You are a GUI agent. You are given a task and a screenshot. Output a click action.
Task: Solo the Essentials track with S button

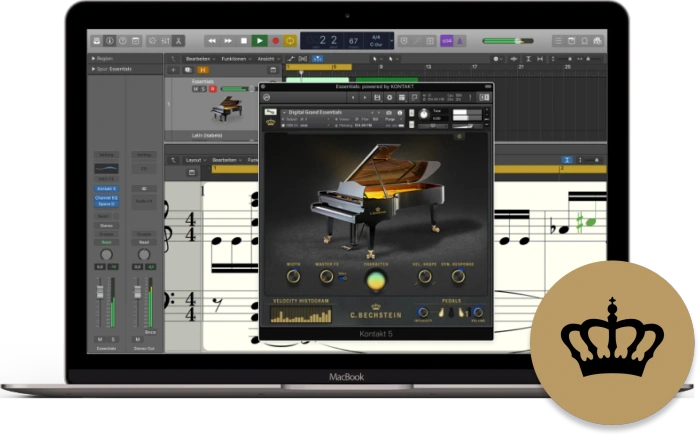point(203,89)
